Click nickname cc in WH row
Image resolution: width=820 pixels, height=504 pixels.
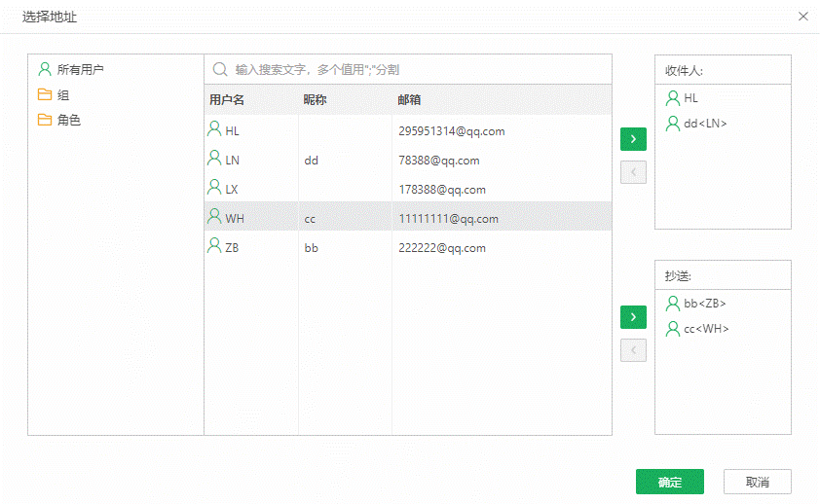[x=310, y=219]
